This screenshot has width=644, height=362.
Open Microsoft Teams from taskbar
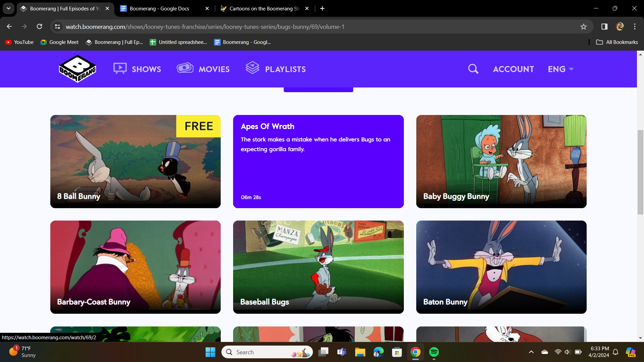[341, 352]
